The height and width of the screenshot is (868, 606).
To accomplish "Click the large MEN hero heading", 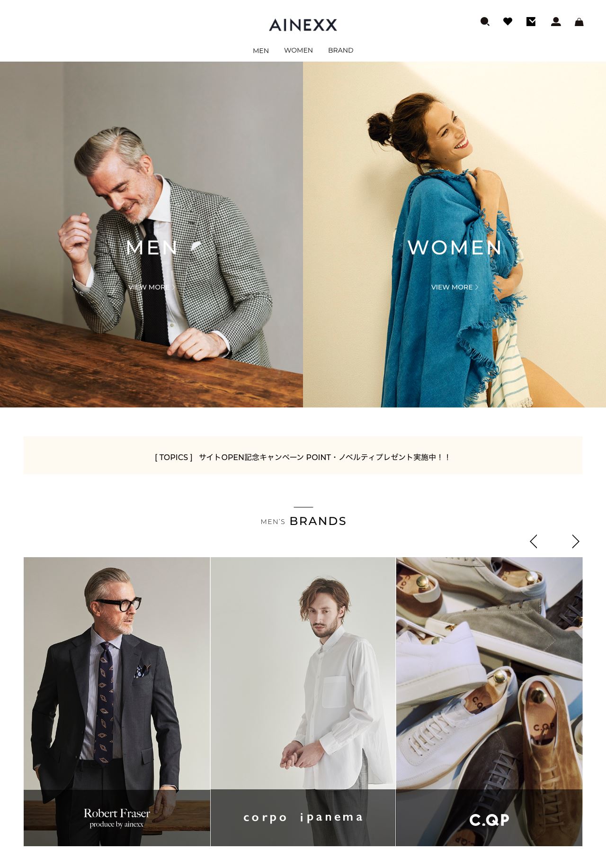I will [x=151, y=248].
